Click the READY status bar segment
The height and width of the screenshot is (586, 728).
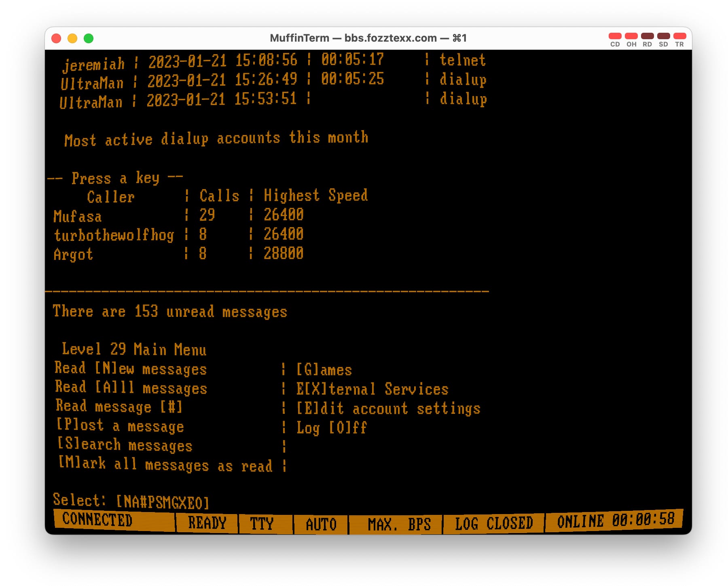click(207, 523)
